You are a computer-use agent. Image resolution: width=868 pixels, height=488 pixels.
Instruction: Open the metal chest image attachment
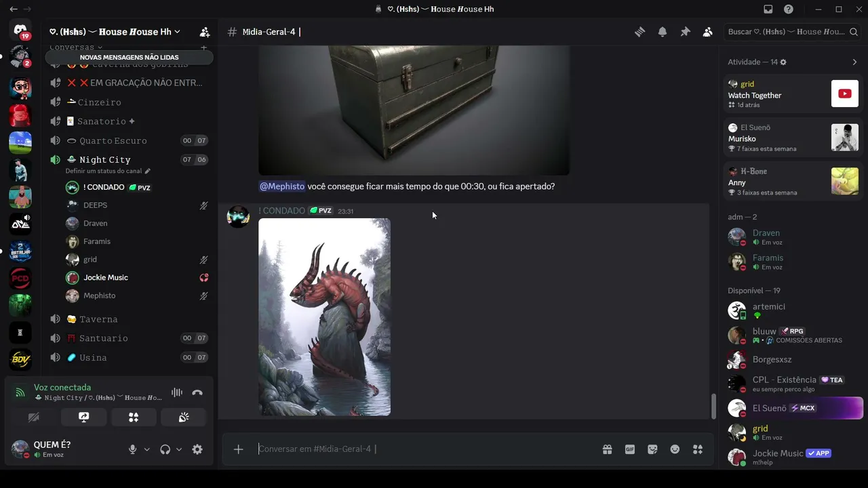(414, 110)
